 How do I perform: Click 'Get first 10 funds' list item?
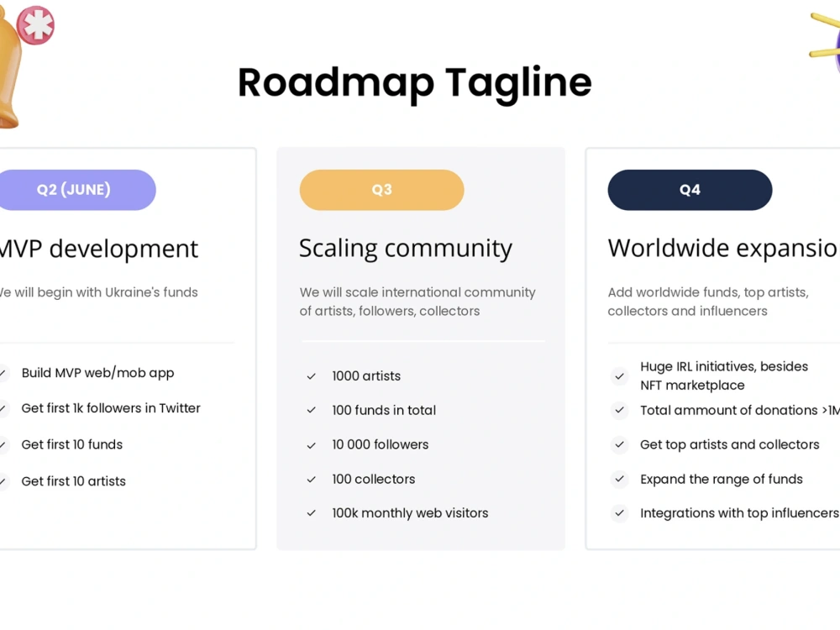(x=71, y=444)
